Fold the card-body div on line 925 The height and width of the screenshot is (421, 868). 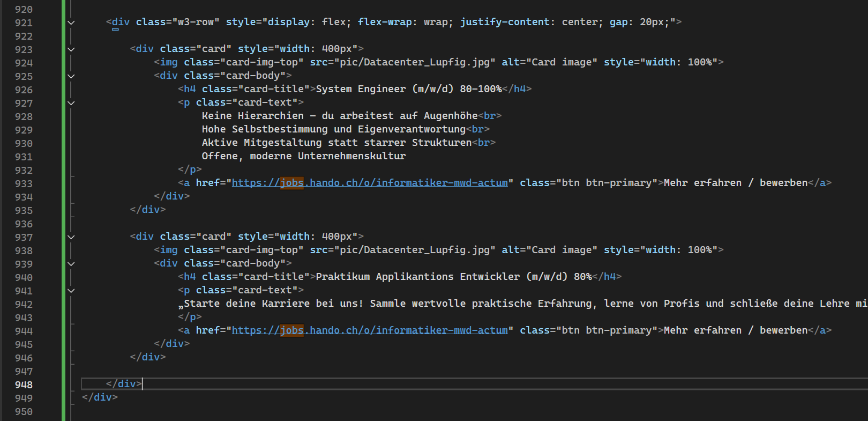71,76
